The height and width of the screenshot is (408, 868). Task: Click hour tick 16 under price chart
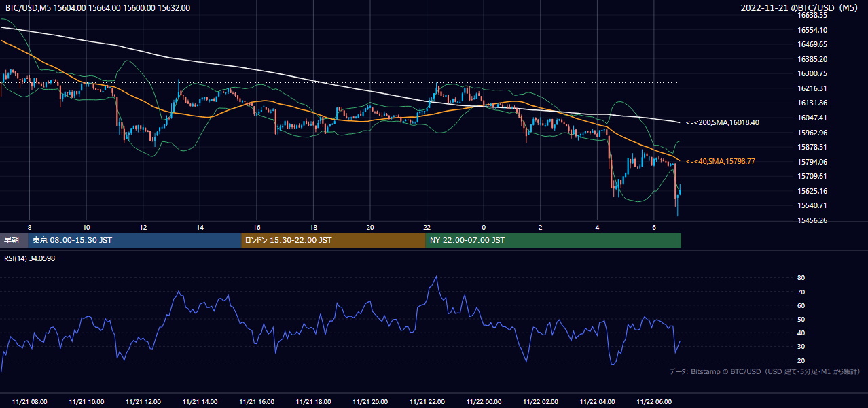[257, 226]
